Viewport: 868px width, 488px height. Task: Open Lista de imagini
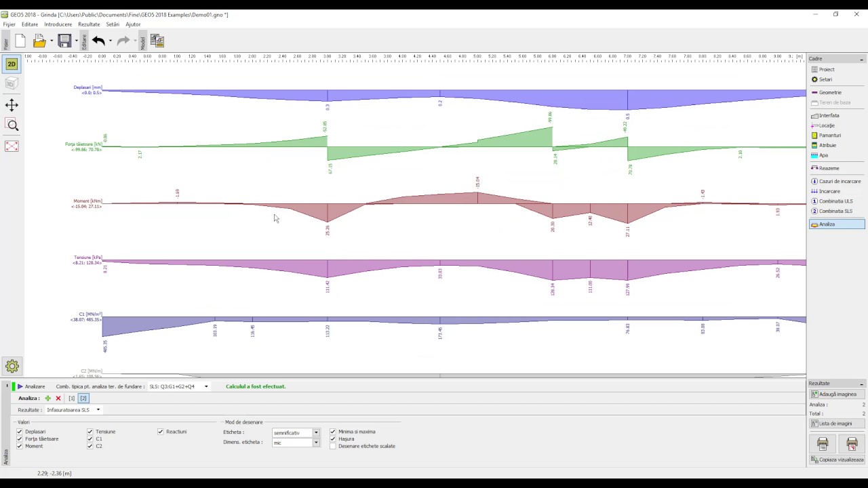(x=837, y=424)
